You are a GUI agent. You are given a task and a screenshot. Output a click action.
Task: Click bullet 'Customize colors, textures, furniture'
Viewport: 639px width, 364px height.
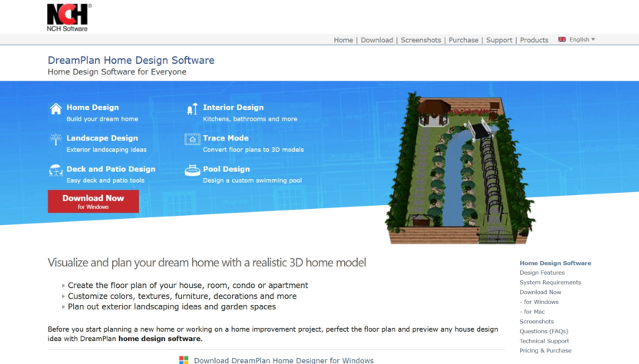(182, 296)
